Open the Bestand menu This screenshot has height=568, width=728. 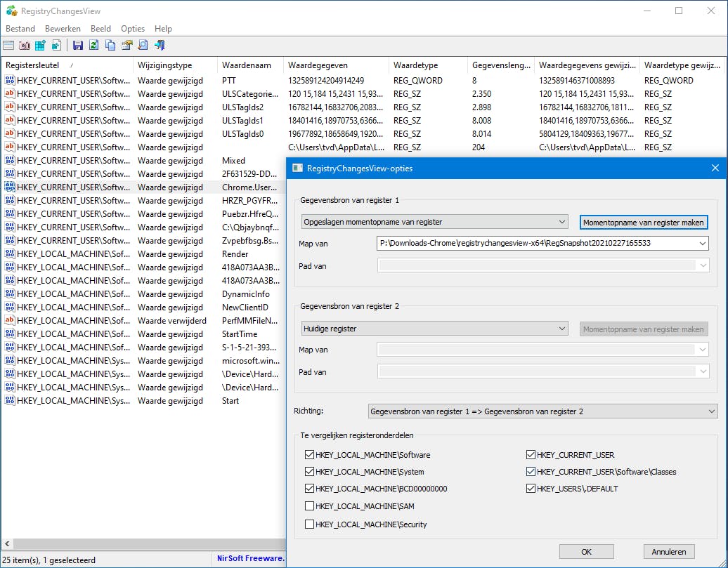pyautogui.click(x=20, y=29)
